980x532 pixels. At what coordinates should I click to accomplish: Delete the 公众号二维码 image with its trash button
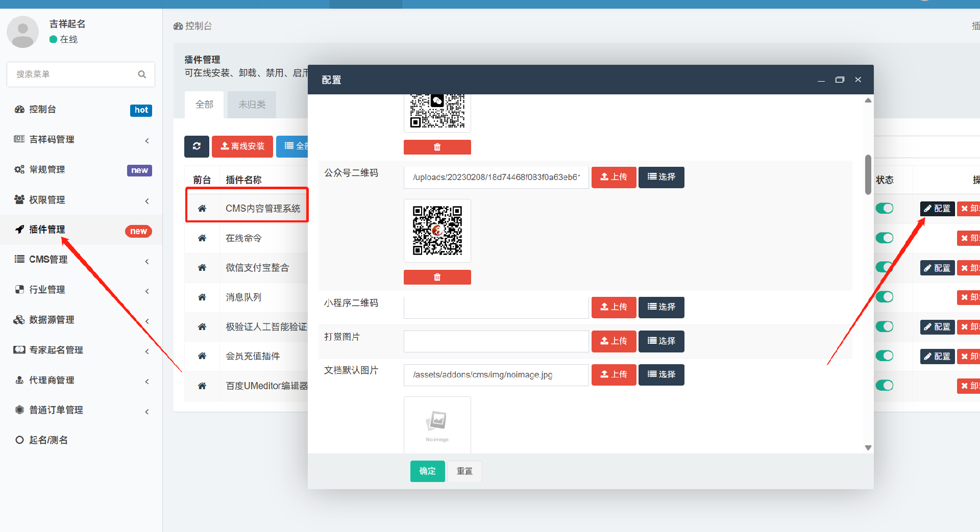437,277
